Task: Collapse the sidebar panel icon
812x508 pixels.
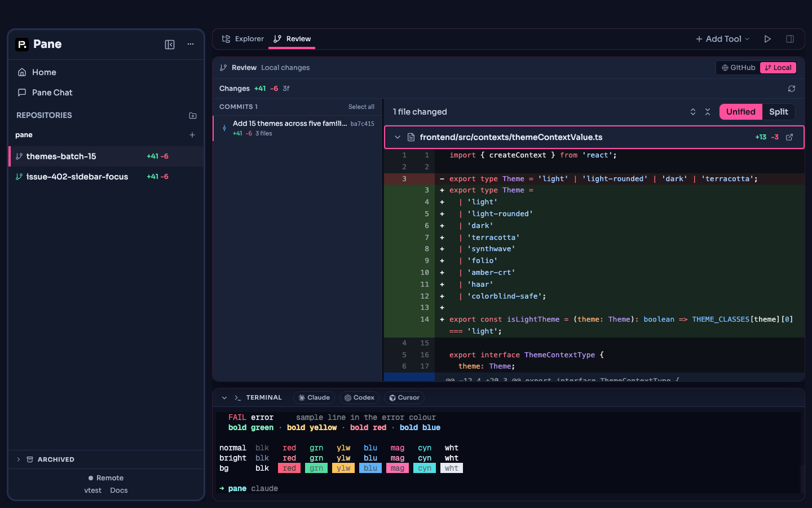Action: (x=170, y=45)
